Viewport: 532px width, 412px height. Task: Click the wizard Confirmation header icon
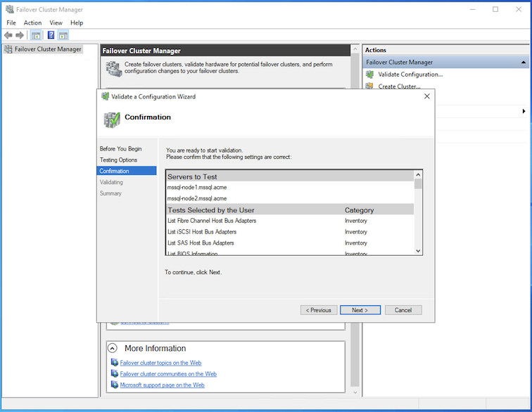click(x=112, y=120)
